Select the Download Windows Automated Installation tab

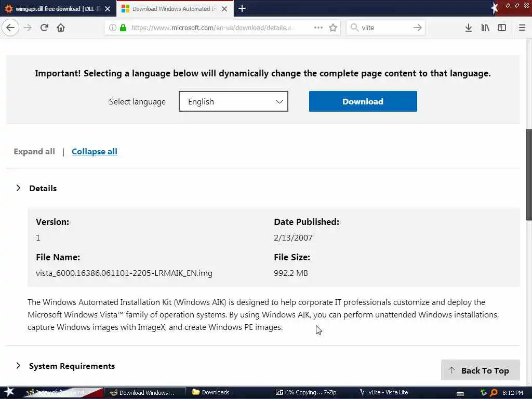[175, 8]
